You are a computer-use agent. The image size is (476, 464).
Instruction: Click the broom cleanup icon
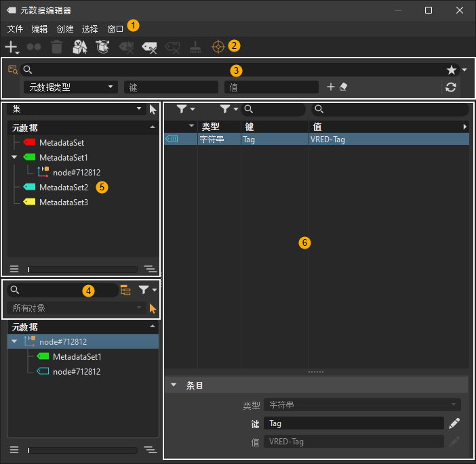195,47
